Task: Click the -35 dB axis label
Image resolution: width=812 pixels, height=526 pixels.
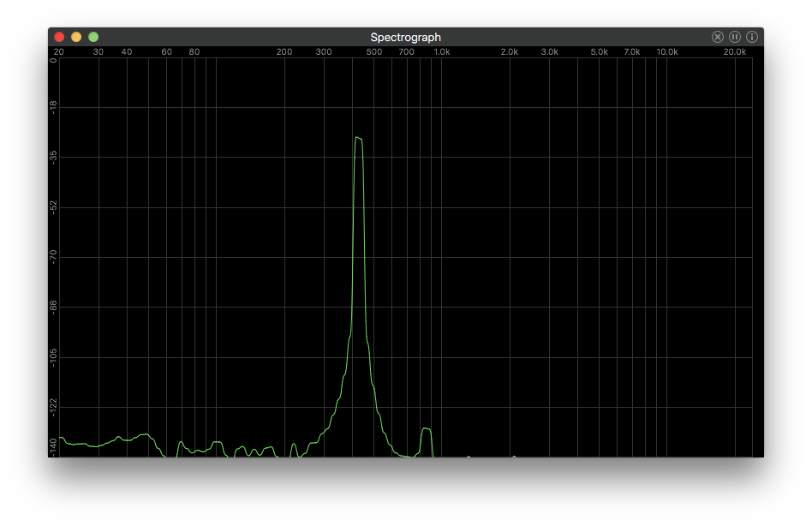Action: tap(53, 158)
